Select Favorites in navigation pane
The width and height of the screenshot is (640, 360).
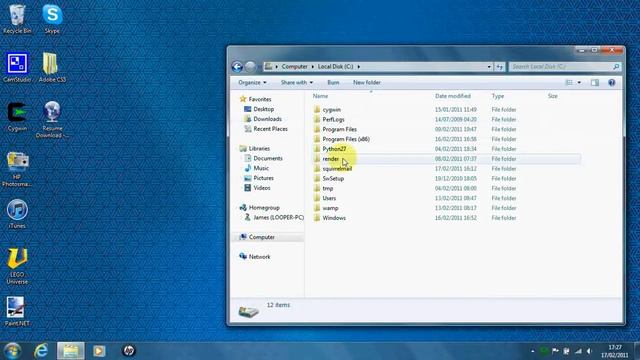(x=260, y=99)
